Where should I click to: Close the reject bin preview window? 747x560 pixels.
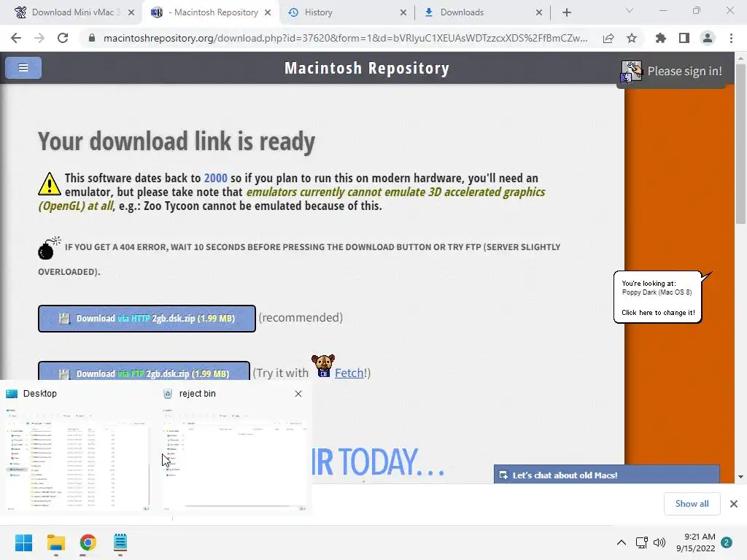[298, 394]
